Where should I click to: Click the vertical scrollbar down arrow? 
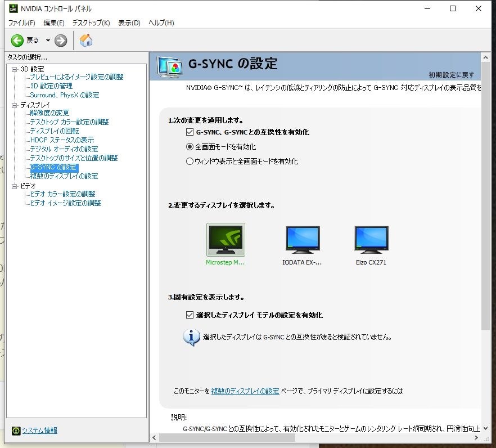click(485, 428)
